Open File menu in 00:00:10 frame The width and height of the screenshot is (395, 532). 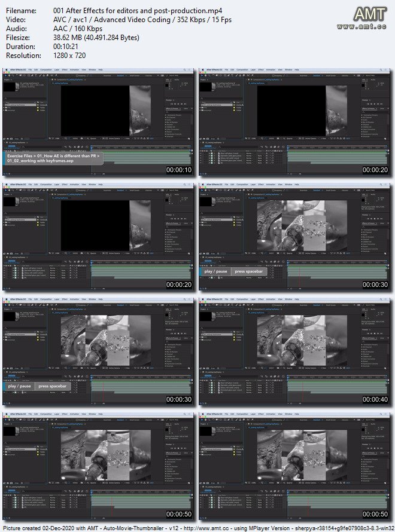(x=30, y=69)
